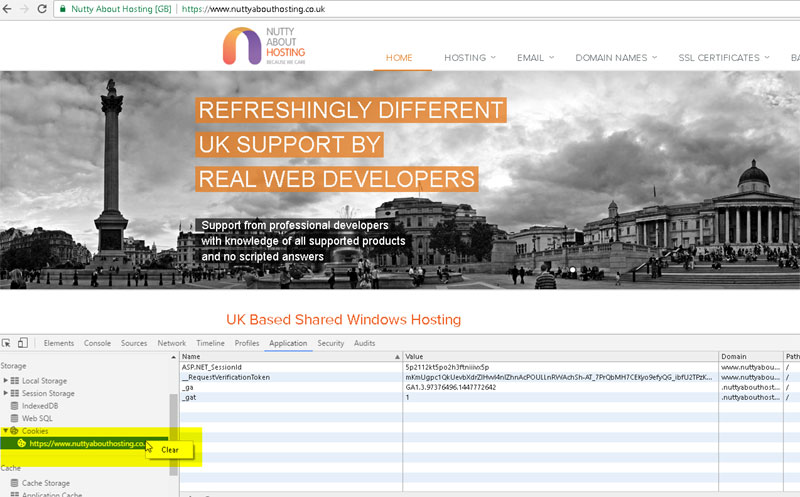This screenshot has width=800, height=497.
Task: Choose Clear from the context menu
Action: pyautogui.click(x=170, y=450)
